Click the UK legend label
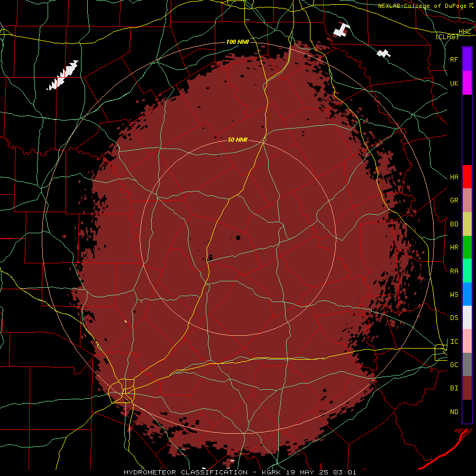 (x=454, y=83)
